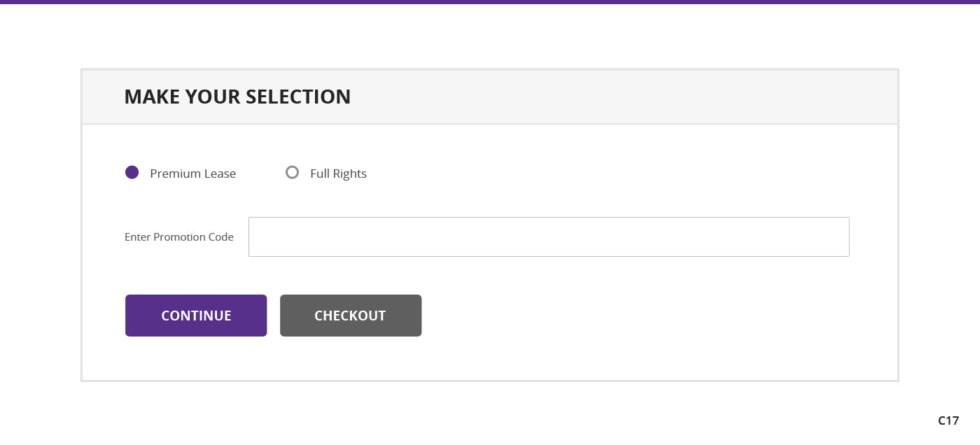Click the C17 page code label

click(948, 421)
